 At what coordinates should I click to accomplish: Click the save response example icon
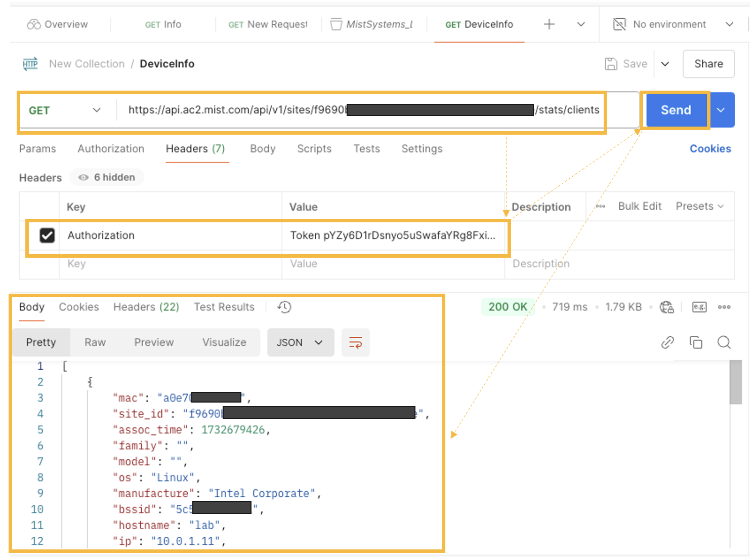click(699, 307)
